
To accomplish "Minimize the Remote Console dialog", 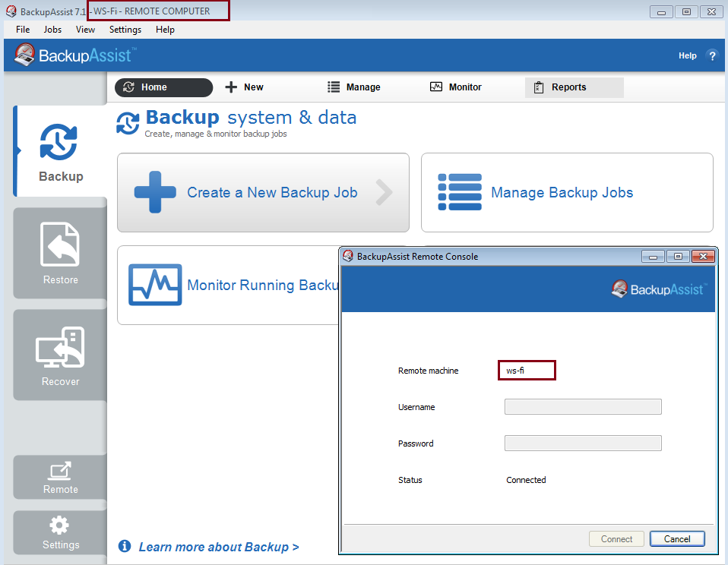I will tap(654, 256).
